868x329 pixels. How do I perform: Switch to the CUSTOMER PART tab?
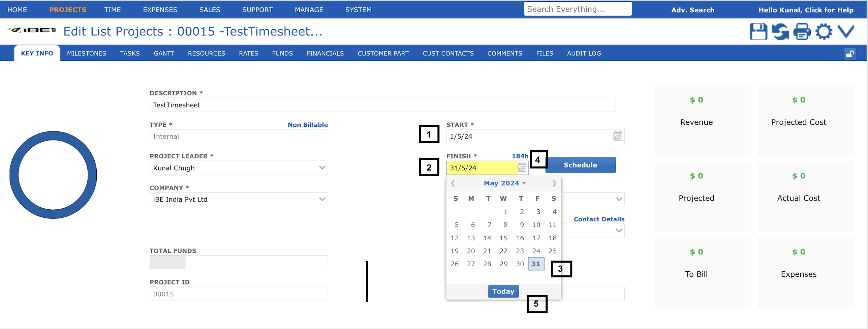383,53
